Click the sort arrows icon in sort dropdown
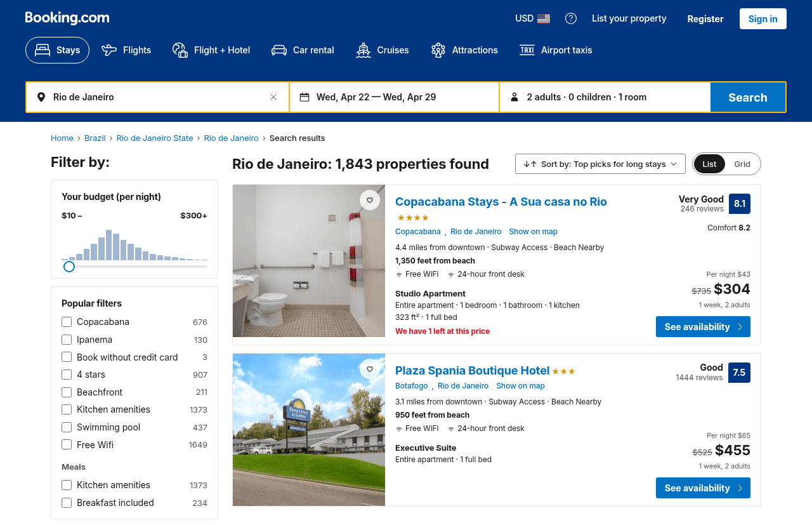Screen dimensions: 812x525 530,164
